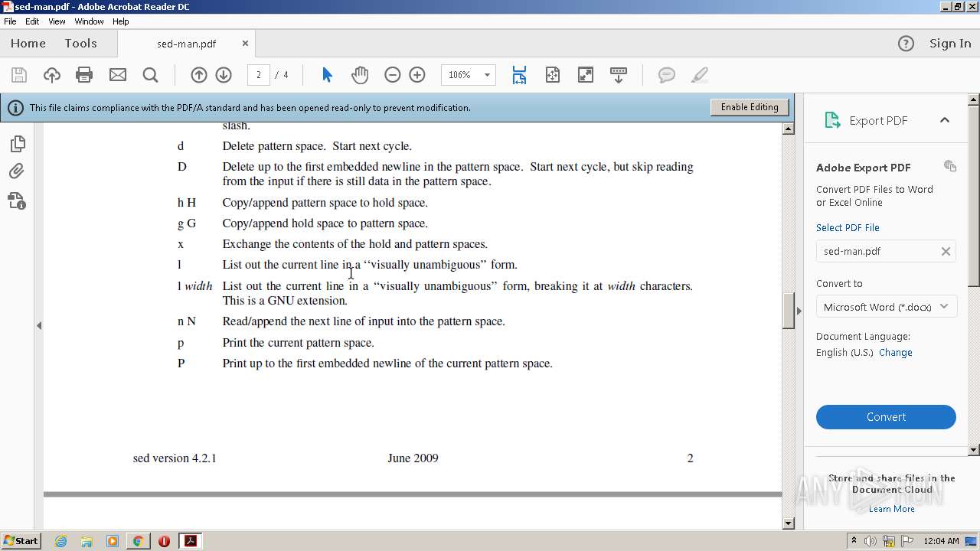Viewport: 980px width, 551px height.
Task: Open the Edit menu
Action: (x=32, y=21)
